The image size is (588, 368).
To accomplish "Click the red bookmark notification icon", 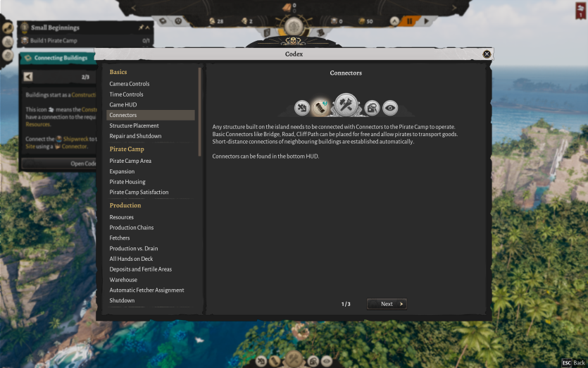I will (x=580, y=11).
